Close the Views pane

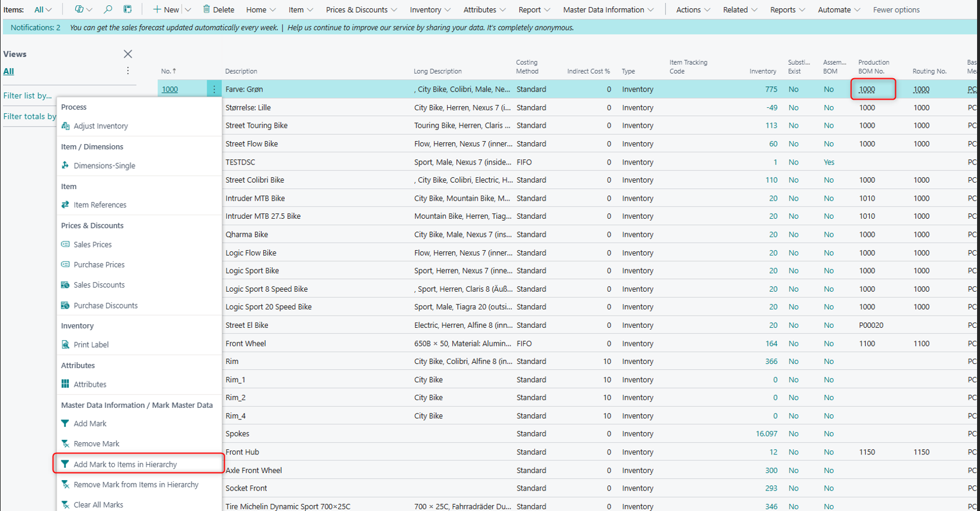[x=128, y=54]
